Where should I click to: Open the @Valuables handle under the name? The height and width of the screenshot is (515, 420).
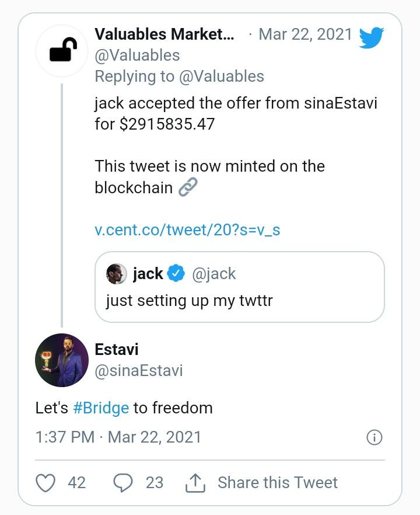pyautogui.click(x=137, y=55)
